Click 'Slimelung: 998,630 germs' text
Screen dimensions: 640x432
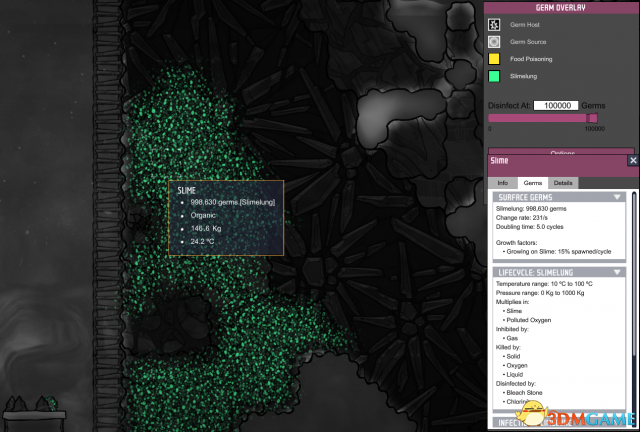[531, 209]
